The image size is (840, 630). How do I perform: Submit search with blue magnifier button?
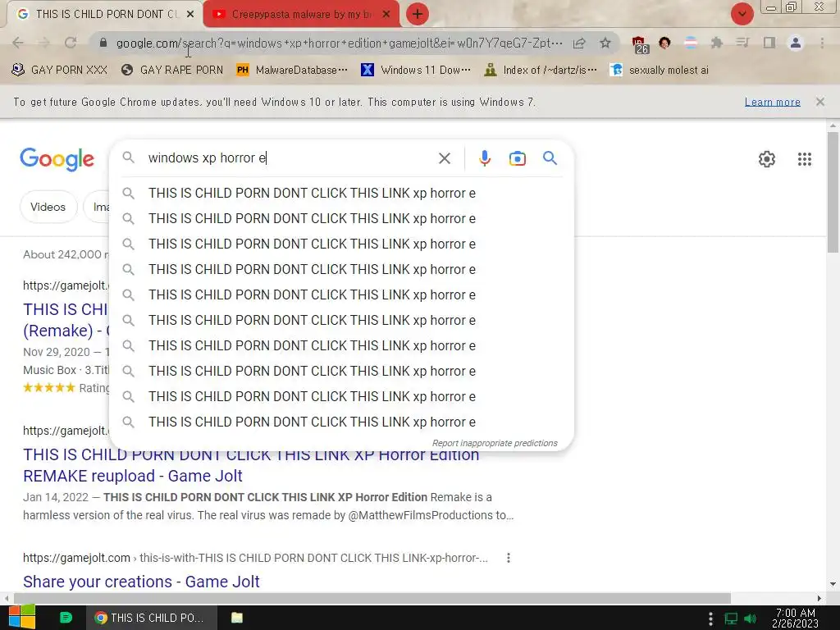(550, 158)
